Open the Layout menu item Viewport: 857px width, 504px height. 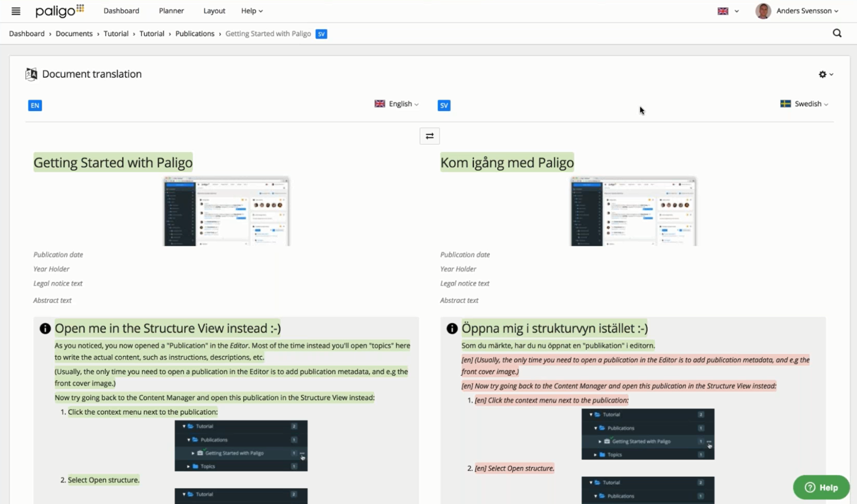tap(214, 11)
